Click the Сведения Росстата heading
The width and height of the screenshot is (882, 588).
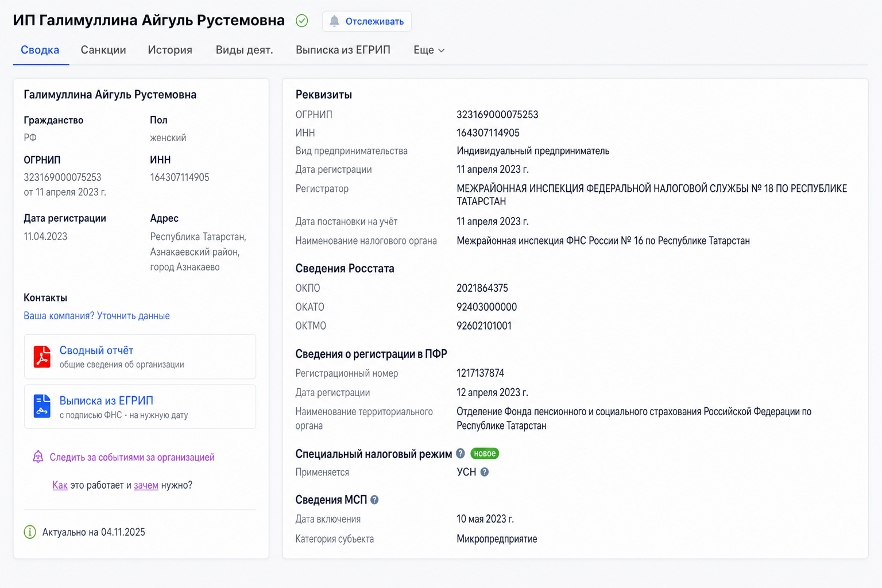(x=345, y=268)
